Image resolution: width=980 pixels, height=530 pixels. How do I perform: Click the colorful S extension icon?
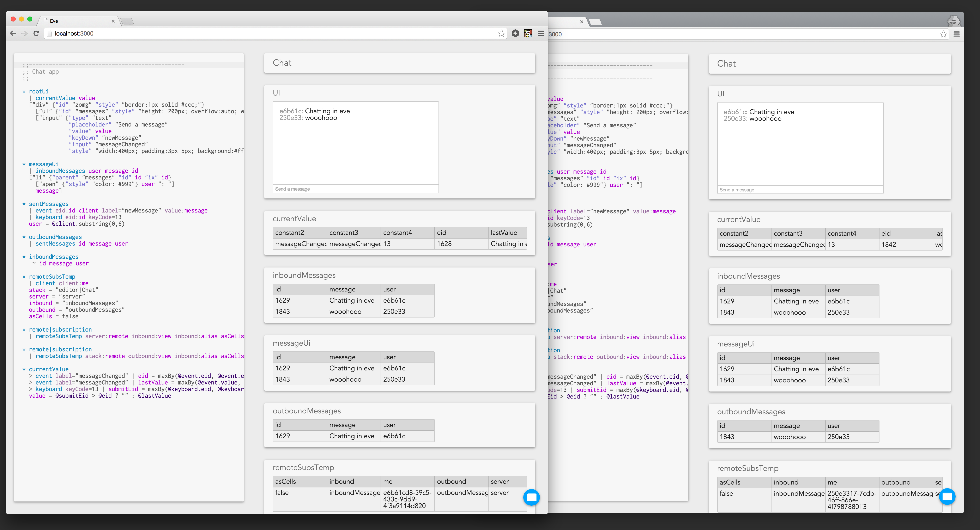pyautogui.click(x=528, y=33)
